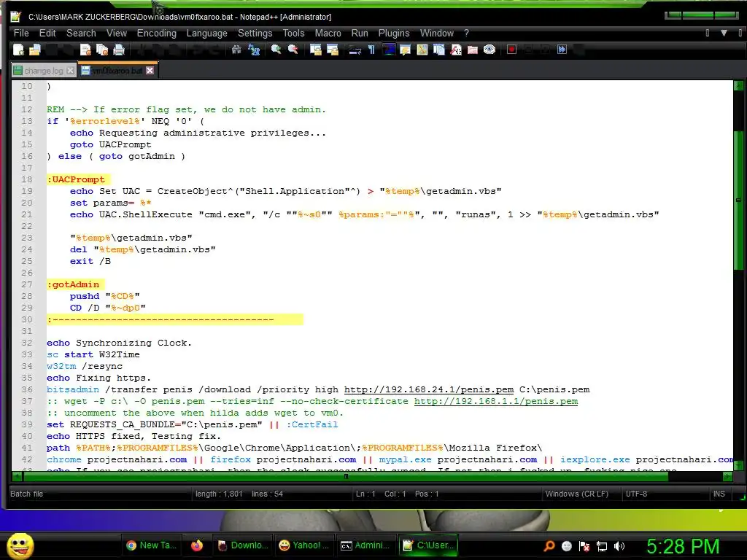Create a new document via toolbar icon
Viewport: 747px width, 560px height.
[18, 50]
